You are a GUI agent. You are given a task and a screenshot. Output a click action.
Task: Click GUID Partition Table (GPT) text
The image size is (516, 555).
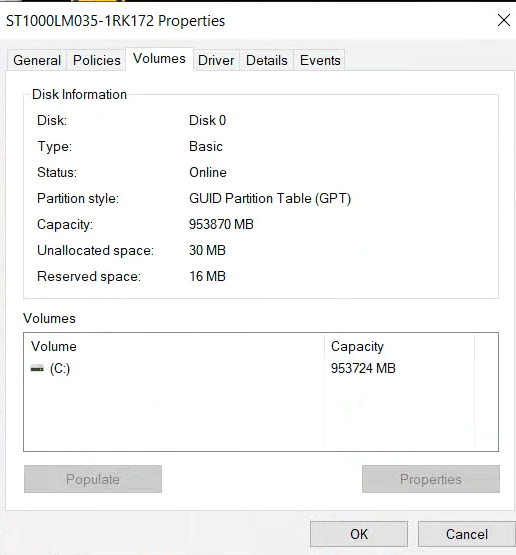coord(270,199)
